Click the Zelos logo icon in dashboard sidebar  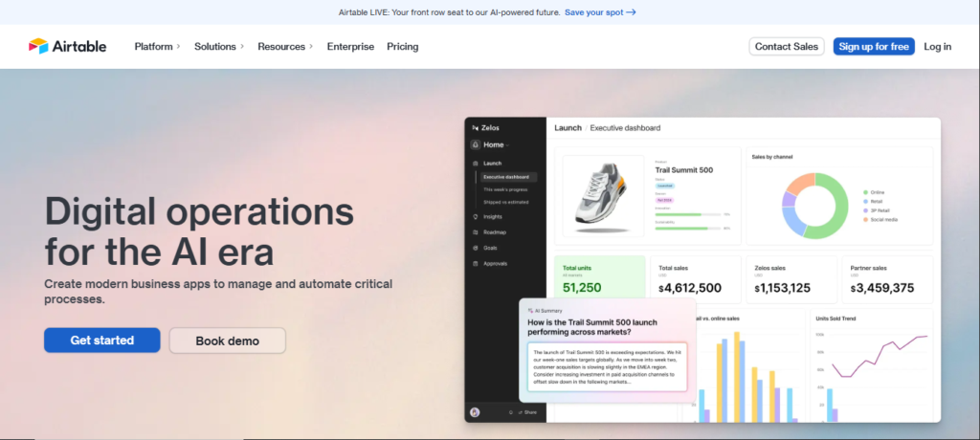[x=475, y=127]
